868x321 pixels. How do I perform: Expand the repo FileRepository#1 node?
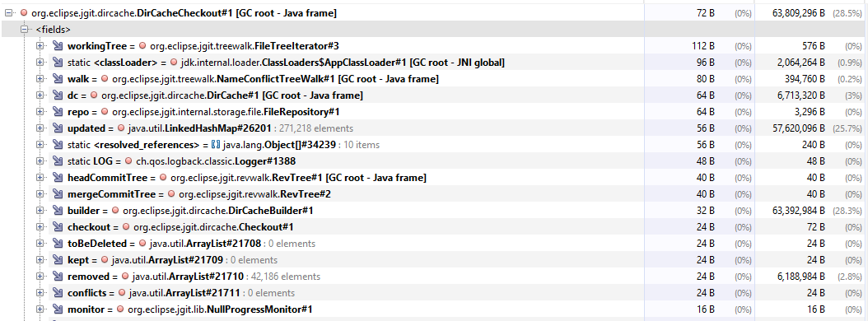40,112
